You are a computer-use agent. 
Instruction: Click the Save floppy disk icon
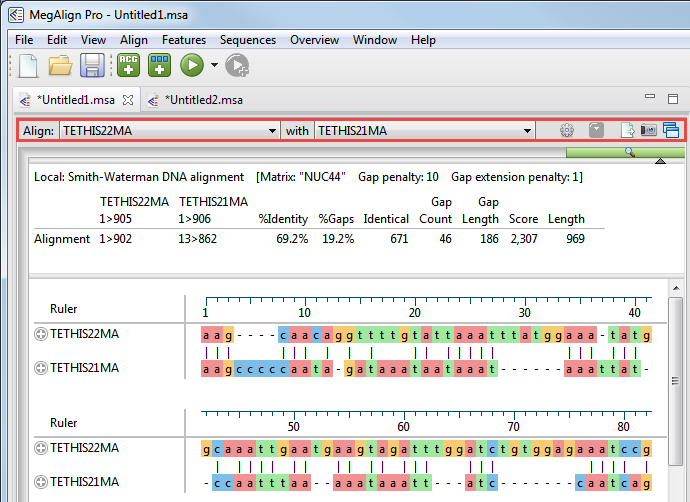point(92,66)
